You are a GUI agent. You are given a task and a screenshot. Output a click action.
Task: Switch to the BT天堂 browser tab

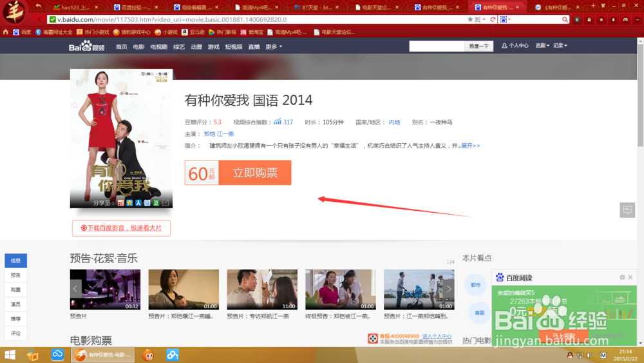pos(317,7)
